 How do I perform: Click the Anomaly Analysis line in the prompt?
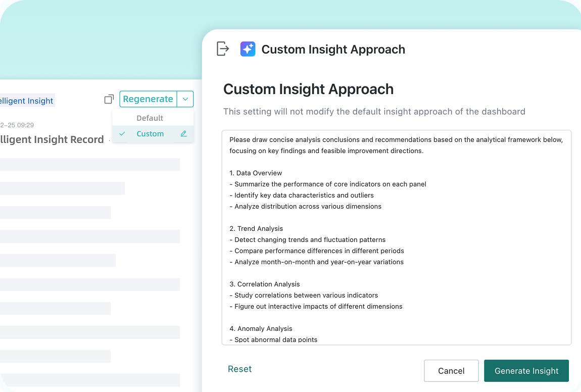(x=261, y=329)
